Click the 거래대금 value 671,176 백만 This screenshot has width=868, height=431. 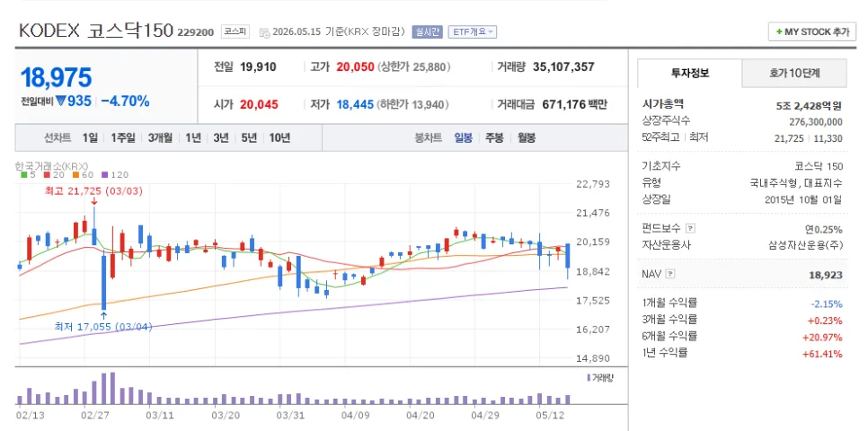pyautogui.click(x=574, y=104)
